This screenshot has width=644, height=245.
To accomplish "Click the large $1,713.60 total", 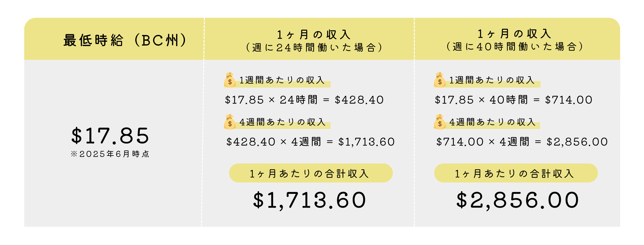I will [309, 200].
